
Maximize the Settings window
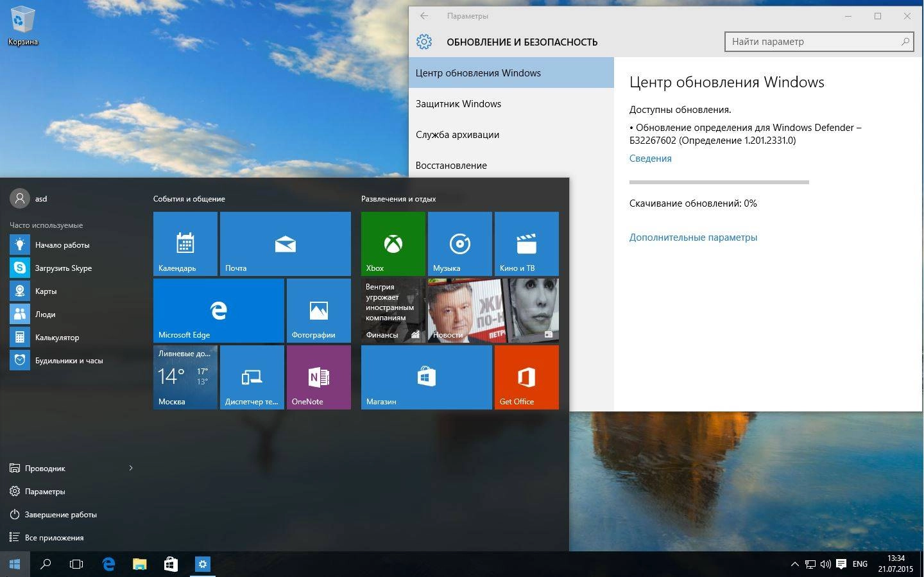coord(878,16)
